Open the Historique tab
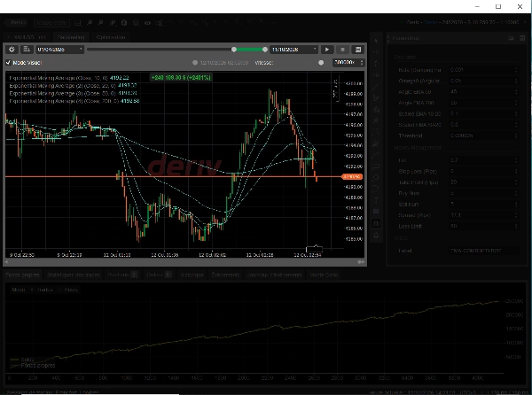The height and width of the screenshot is (395, 532). tap(192, 275)
